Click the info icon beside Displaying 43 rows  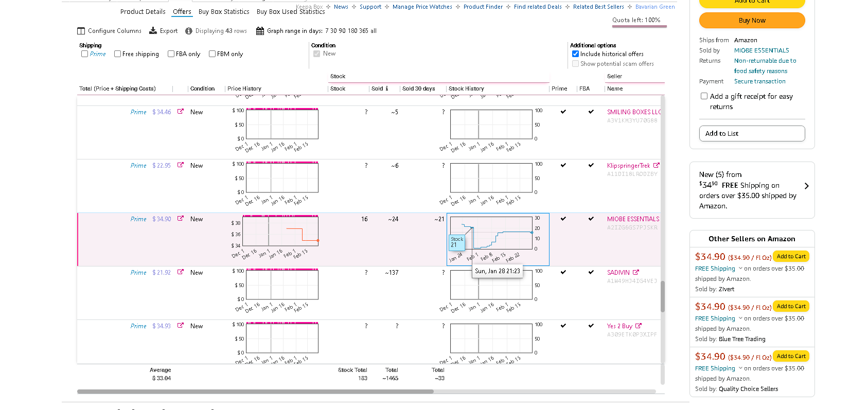pyautogui.click(x=189, y=31)
